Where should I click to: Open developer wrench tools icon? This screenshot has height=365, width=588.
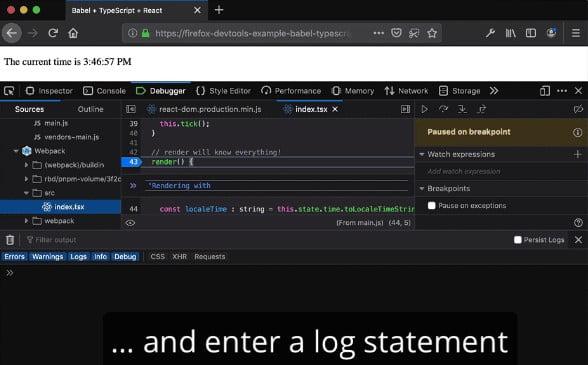[490, 33]
